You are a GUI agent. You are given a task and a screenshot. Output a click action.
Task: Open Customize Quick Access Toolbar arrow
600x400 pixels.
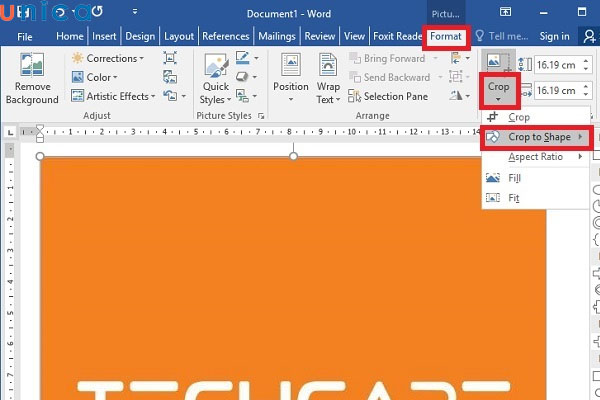(x=135, y=12)
